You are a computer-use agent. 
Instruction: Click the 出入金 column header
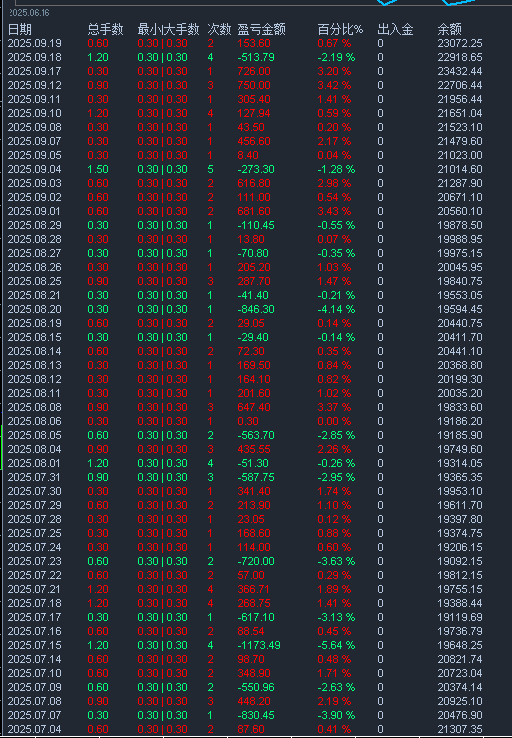[x=395, y=30]
